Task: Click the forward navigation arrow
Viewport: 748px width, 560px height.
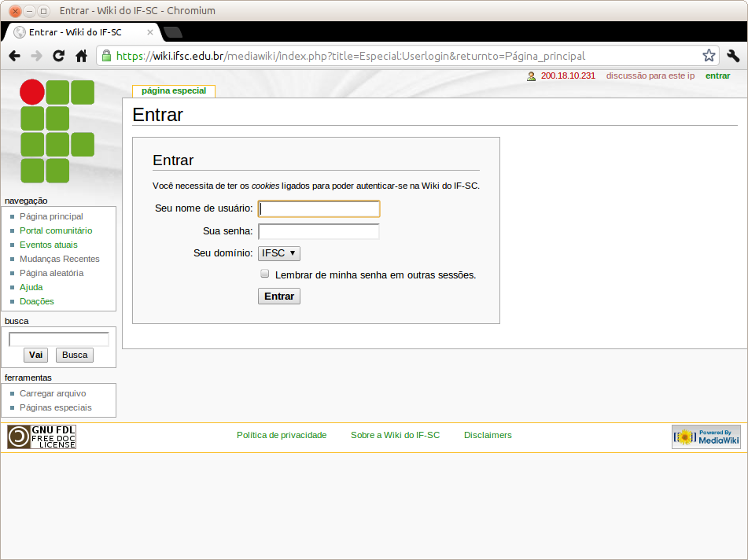Action: click(36, 55)
